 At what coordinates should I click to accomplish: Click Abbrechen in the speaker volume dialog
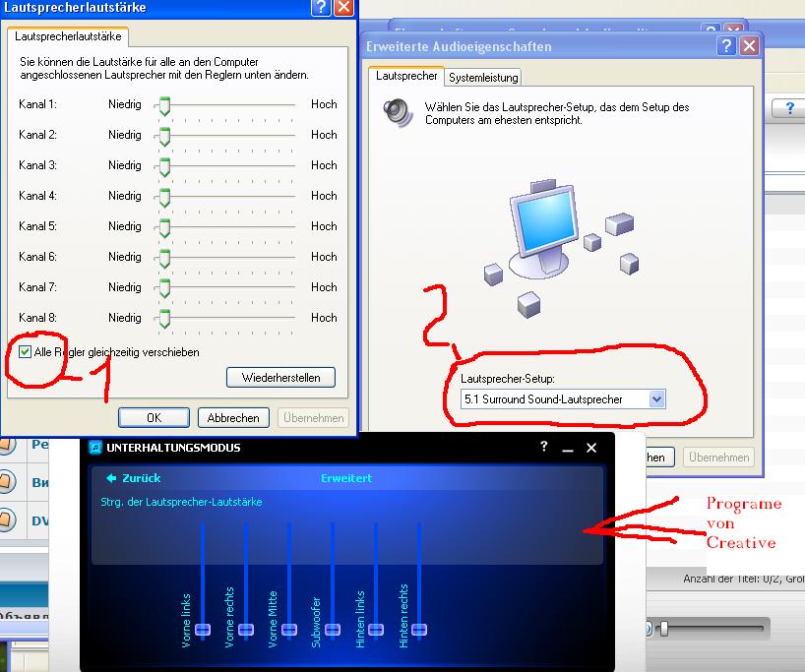[233, 417]
